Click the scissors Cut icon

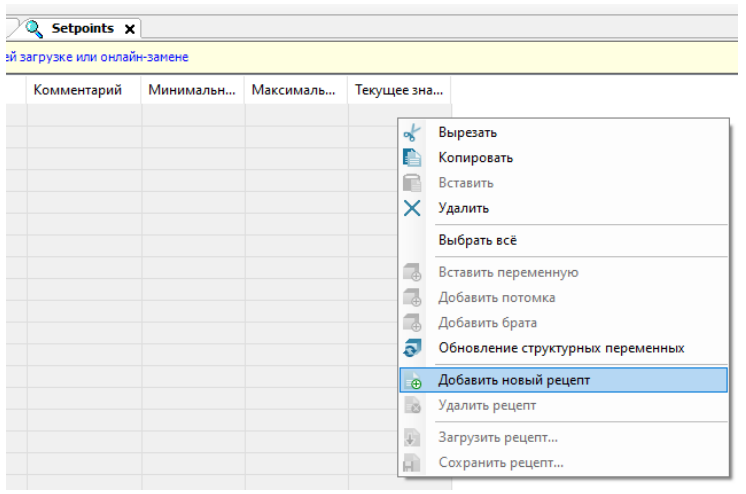412,133
